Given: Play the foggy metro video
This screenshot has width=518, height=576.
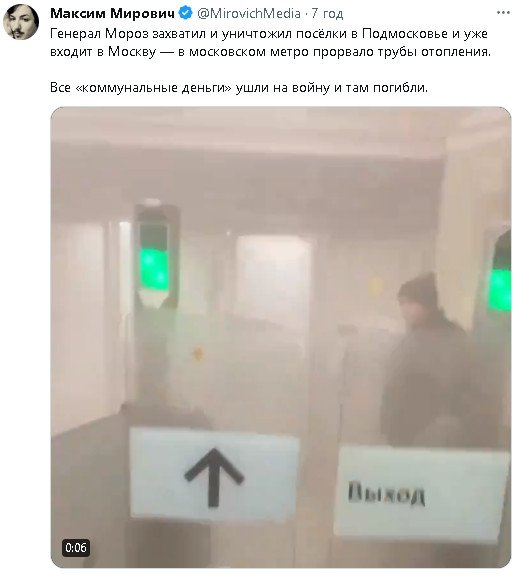Looking at the screenshot, I should 281,337.
